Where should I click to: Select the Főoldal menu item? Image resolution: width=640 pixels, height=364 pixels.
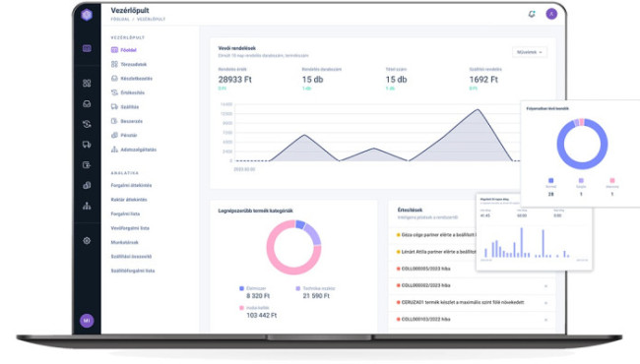click(124, 50)
